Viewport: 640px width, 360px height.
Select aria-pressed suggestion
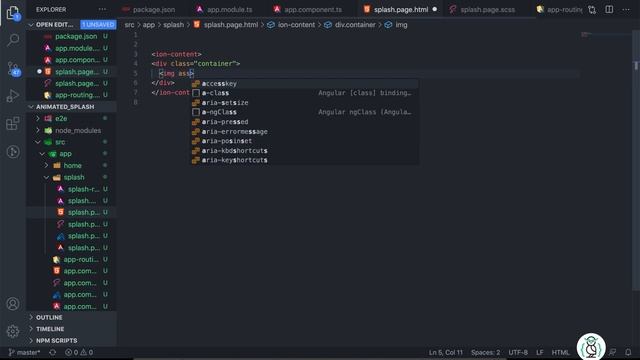pyautogui.click(x=305, y=122)
